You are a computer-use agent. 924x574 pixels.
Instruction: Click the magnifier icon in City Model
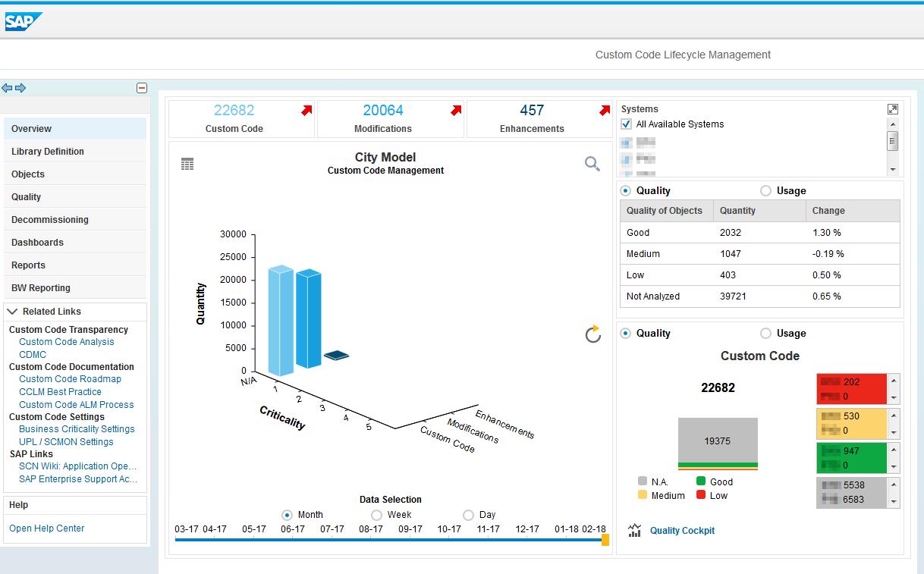click(592, 164)
